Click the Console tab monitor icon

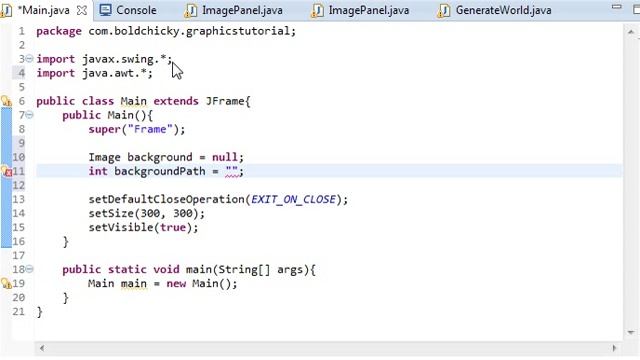click(105, 10)
